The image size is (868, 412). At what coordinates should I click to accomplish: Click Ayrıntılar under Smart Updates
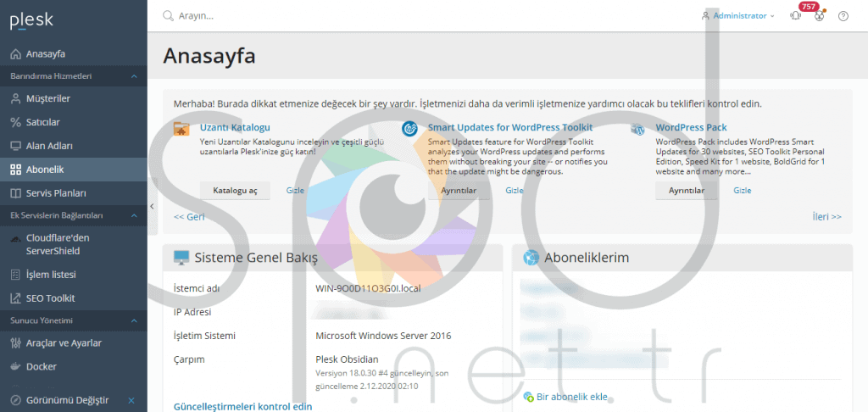pyautogui.click(x=459, y=191)
